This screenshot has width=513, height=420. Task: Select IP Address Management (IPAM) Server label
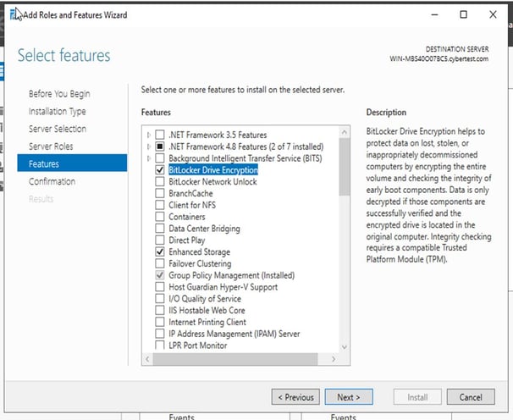click(x=234, y=334)
